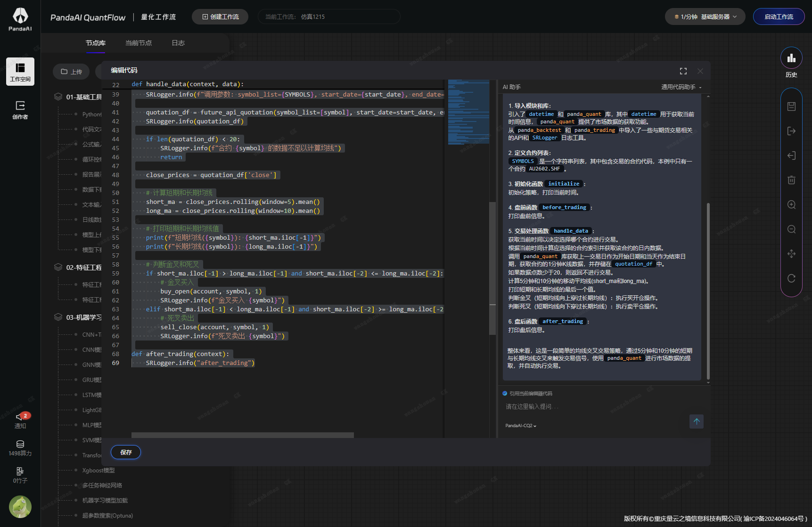Click the save icon in right toolbar
This screenshot has width=812, height=527.
point(792,106)
